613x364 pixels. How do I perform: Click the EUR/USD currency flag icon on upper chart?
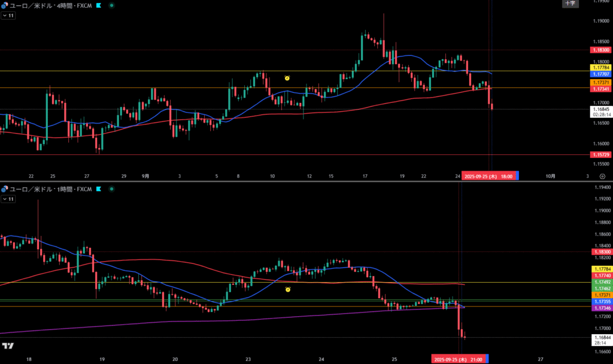tap(4, 5)
